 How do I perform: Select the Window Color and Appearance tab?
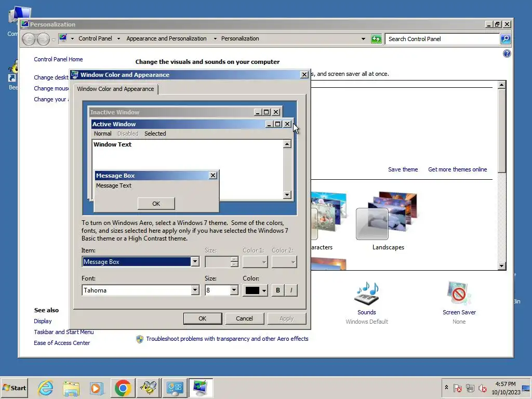tap(115, 89)
